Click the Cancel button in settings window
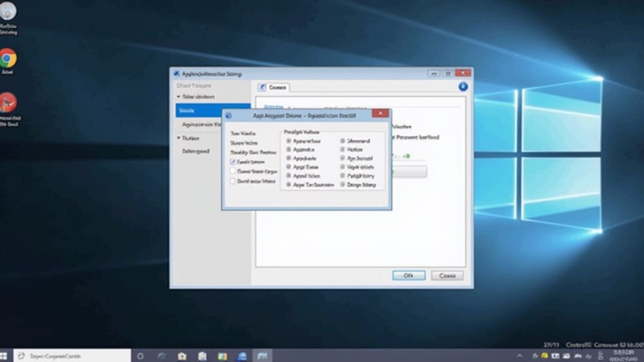The height and width of the screenshot is (362, 644). click(447, 275)
